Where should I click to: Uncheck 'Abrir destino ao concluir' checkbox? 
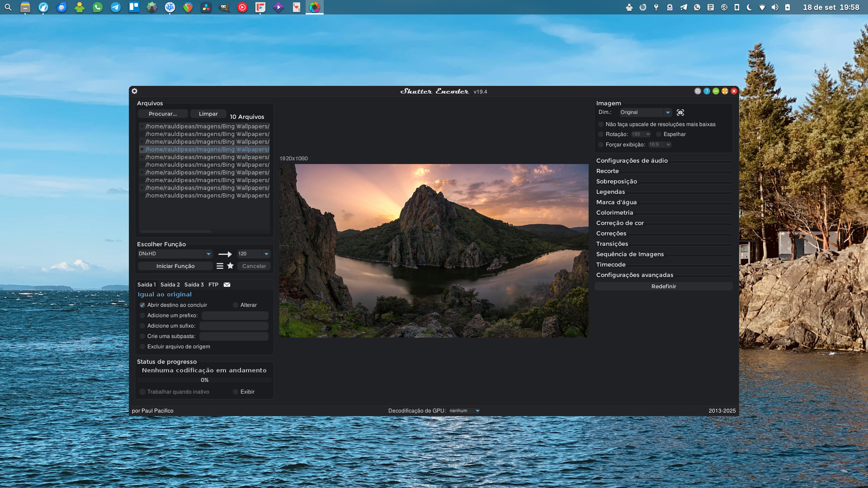point(142,305)
